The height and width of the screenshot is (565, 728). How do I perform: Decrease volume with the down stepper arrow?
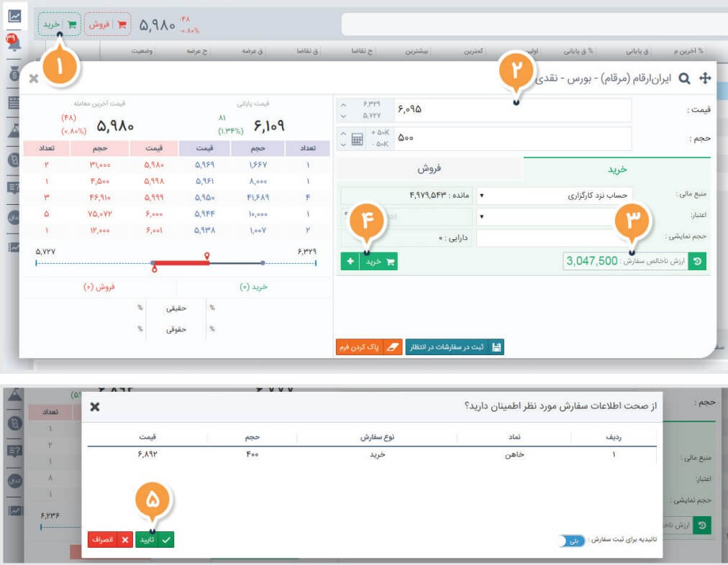[343, 144]
